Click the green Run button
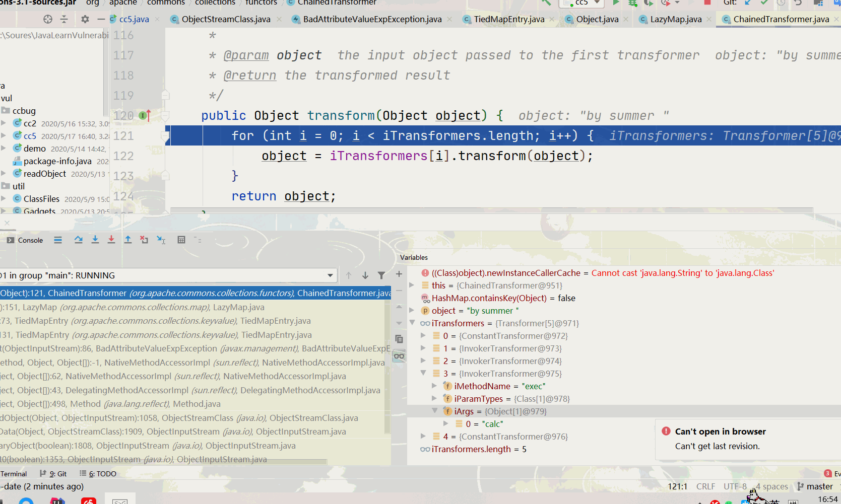The height and width of the screenshot is (504, 841). (x=616, y=3)
